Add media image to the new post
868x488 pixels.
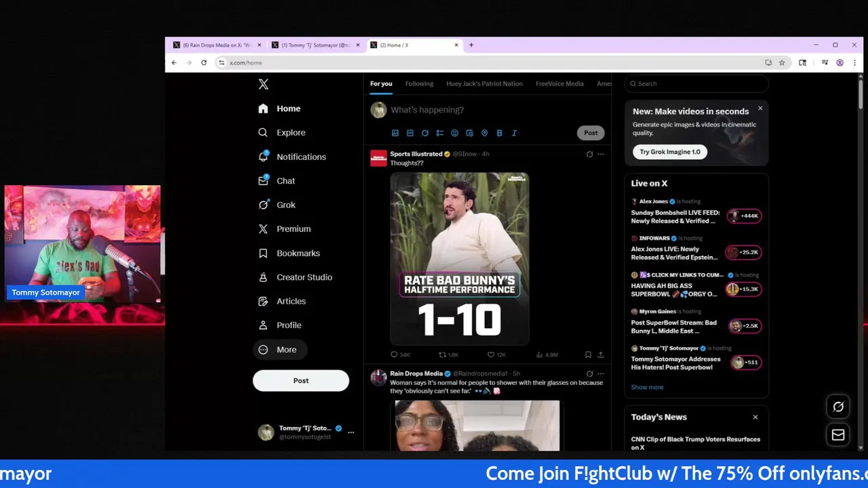pyautogui.click(x=395, y=133)
